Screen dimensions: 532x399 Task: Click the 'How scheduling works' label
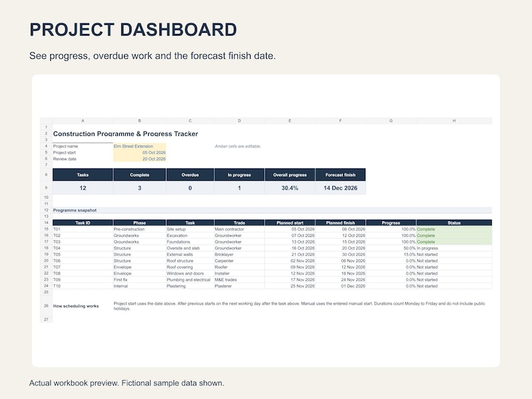click(x=76, y=306)
